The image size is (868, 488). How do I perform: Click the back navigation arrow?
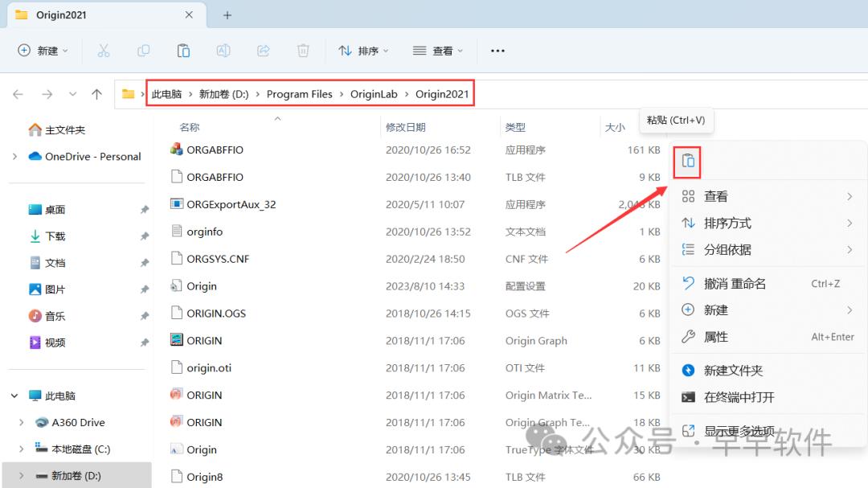click(18, 93)
